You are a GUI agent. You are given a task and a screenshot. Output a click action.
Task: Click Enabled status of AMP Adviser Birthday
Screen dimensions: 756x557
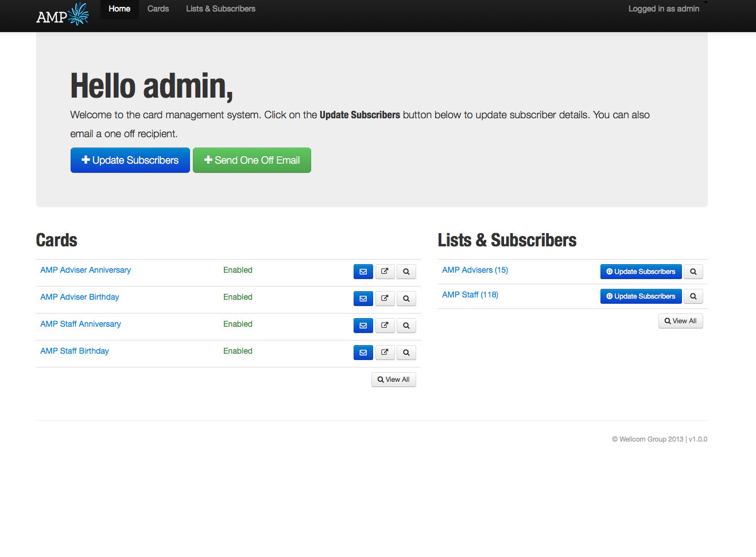pyautogui.click(x=238, y=297)
